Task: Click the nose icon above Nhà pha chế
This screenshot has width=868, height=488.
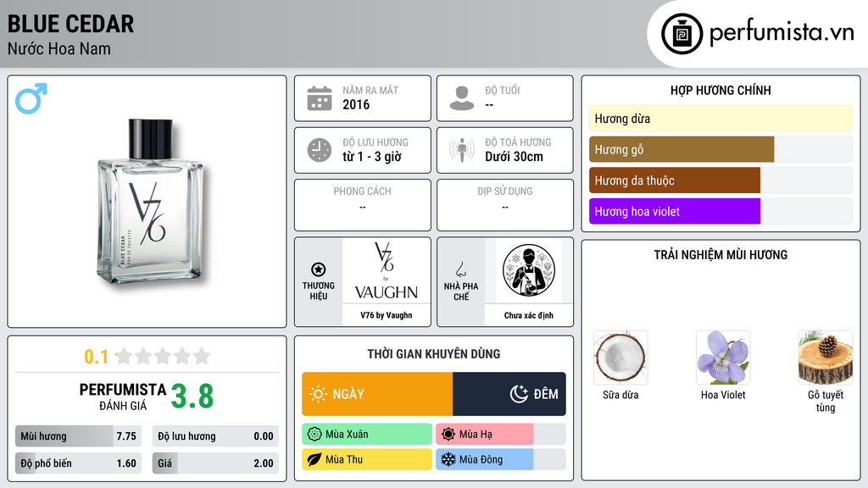Action: coord(460,269)
